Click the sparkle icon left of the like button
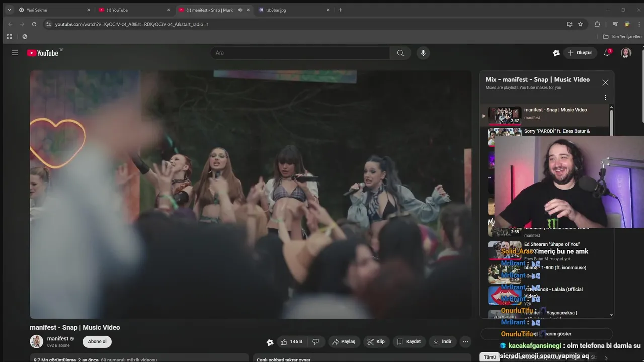The width and height of the screenshot is (644, 362). point(270,342)
